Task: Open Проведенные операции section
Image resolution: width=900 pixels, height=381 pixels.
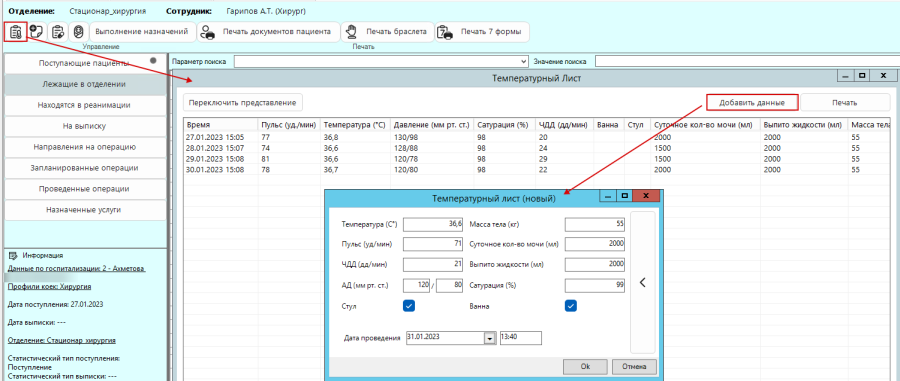Action: [x=84, y=189]
